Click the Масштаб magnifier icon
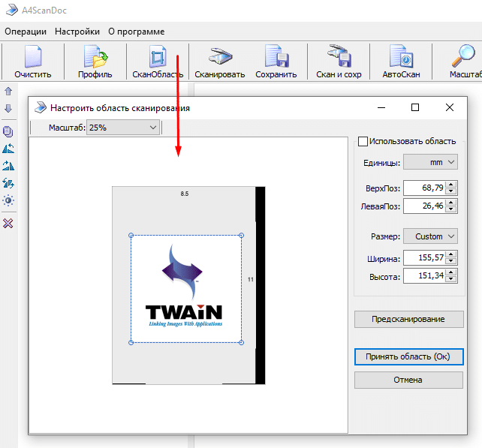 point(463,59)
